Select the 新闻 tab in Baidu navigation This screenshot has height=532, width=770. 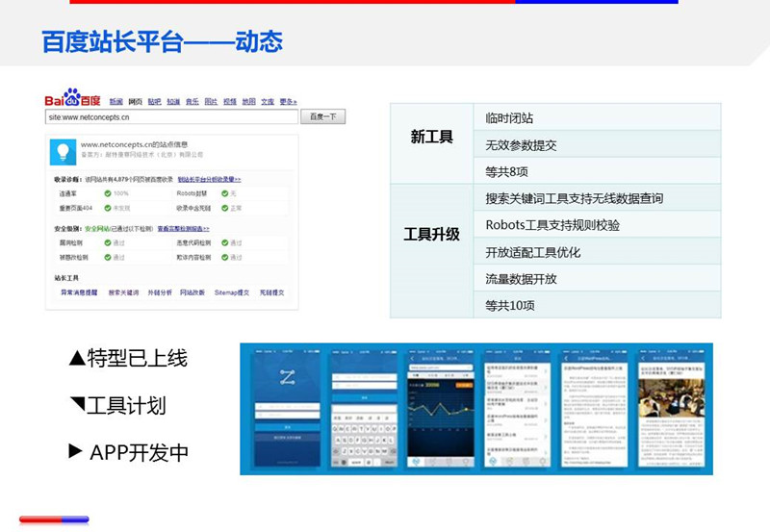(115, 101)
